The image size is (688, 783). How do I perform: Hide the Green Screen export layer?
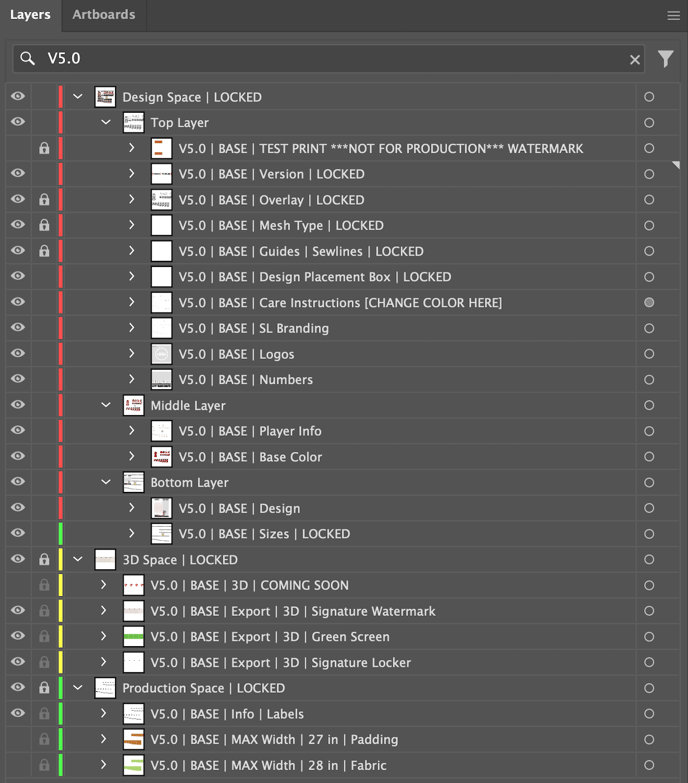coord(18,636)
